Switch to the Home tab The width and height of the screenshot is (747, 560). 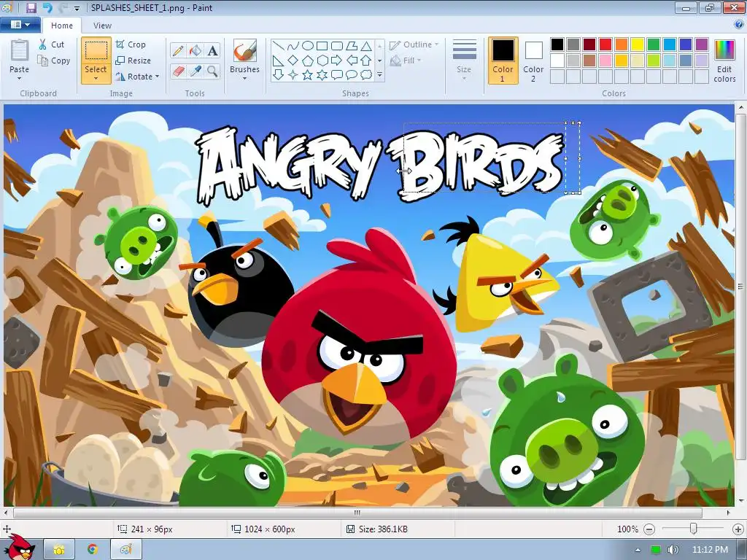coord(62,26)
